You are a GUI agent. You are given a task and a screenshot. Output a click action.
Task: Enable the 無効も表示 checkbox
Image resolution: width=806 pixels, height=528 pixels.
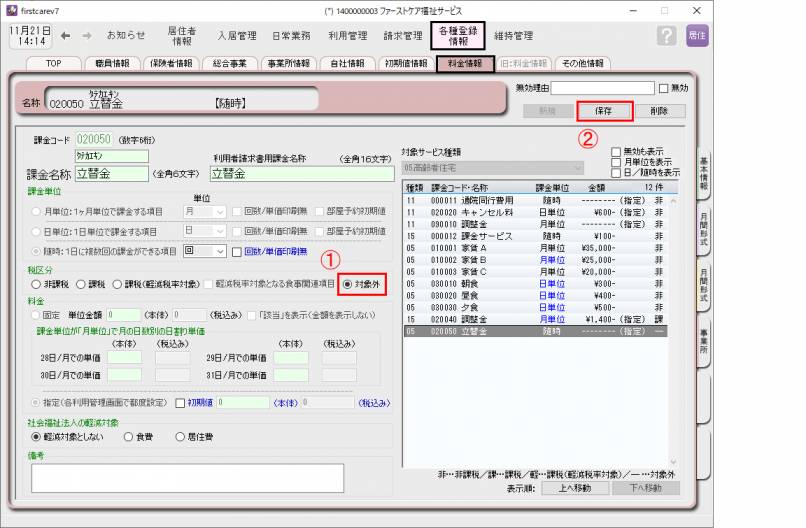616,152
